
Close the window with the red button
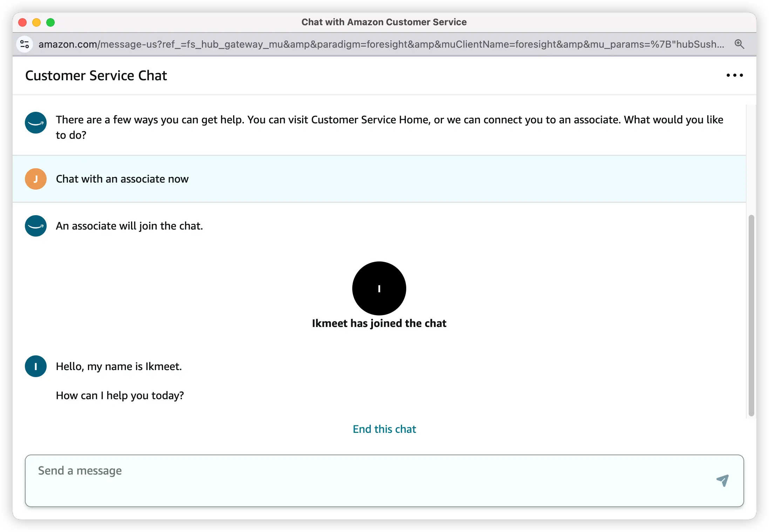(22, 22)
